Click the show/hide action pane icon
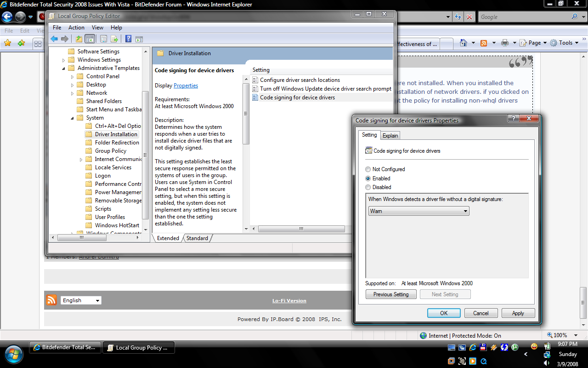This screenshot has width=588, height=368. click(x=139, y=39)
